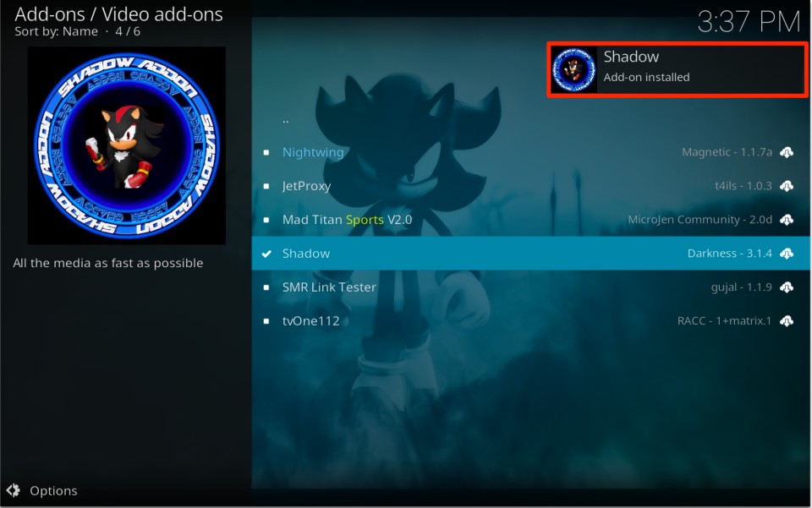Select the highlighted Shadow add-on row
Screen dimensions: 812x508
(x=531, y=253)
